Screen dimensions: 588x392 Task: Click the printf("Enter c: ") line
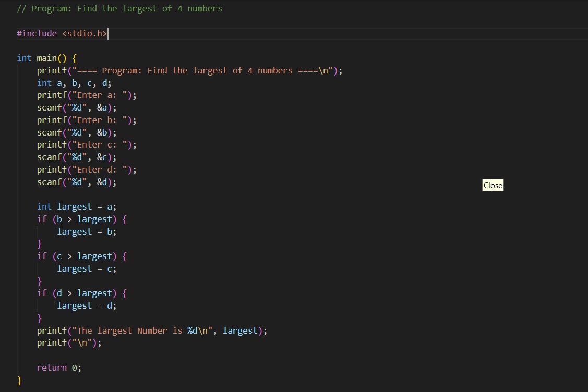click(87, 145)
